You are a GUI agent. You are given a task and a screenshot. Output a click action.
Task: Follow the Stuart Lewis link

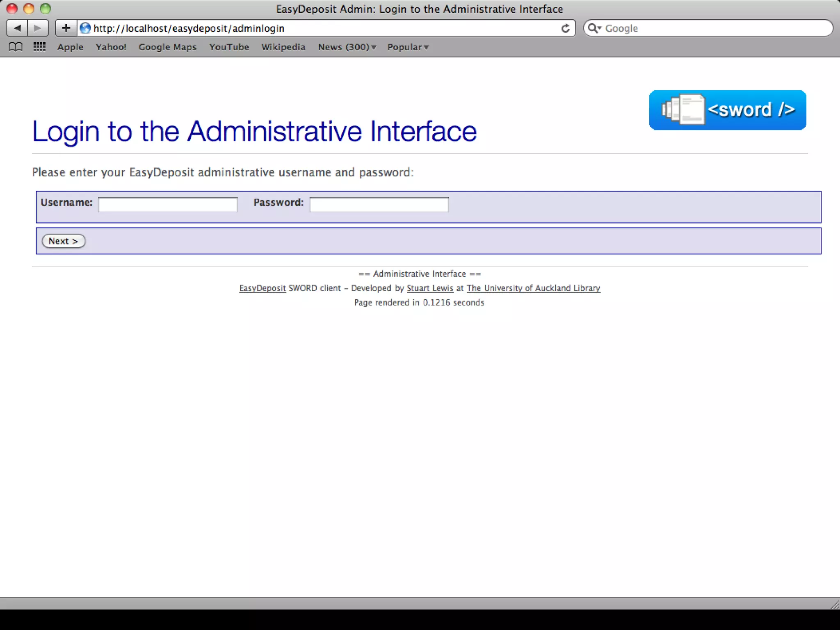click(x=429, y=288)
